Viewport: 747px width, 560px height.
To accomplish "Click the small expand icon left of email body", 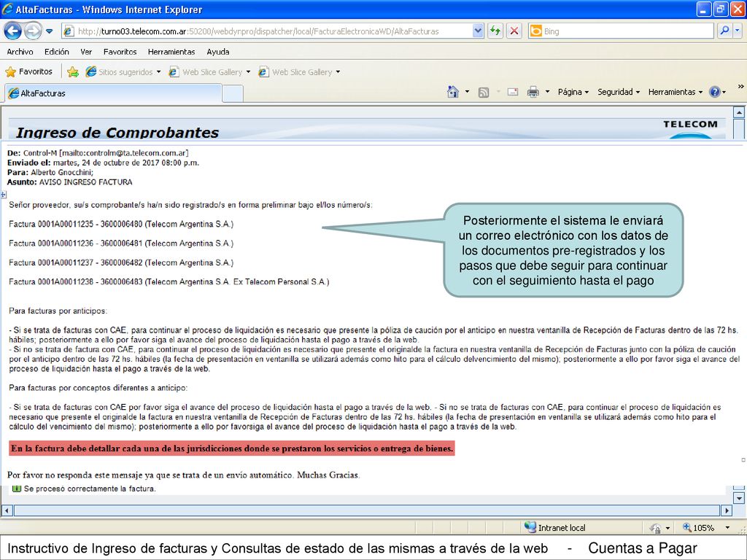I will [4, 194].
